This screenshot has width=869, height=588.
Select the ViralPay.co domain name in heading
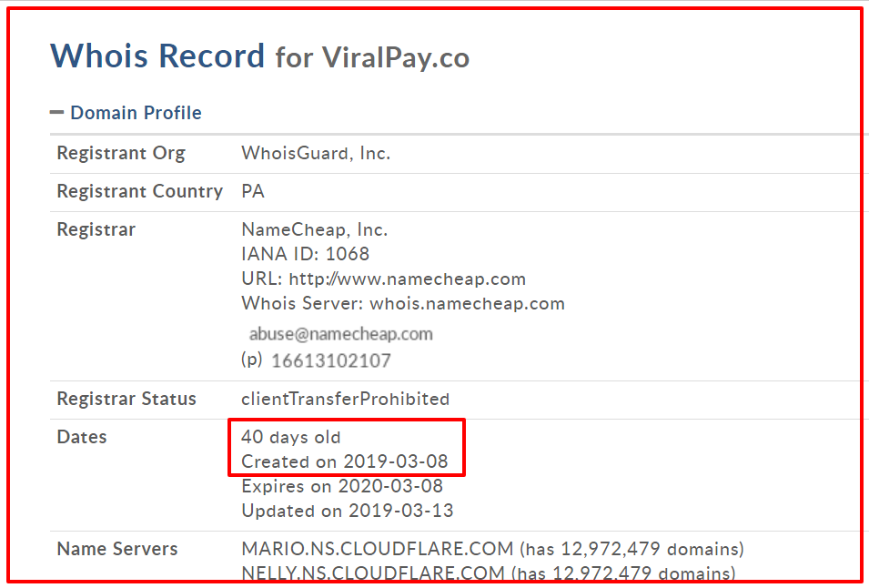click(x=396, y=57)
